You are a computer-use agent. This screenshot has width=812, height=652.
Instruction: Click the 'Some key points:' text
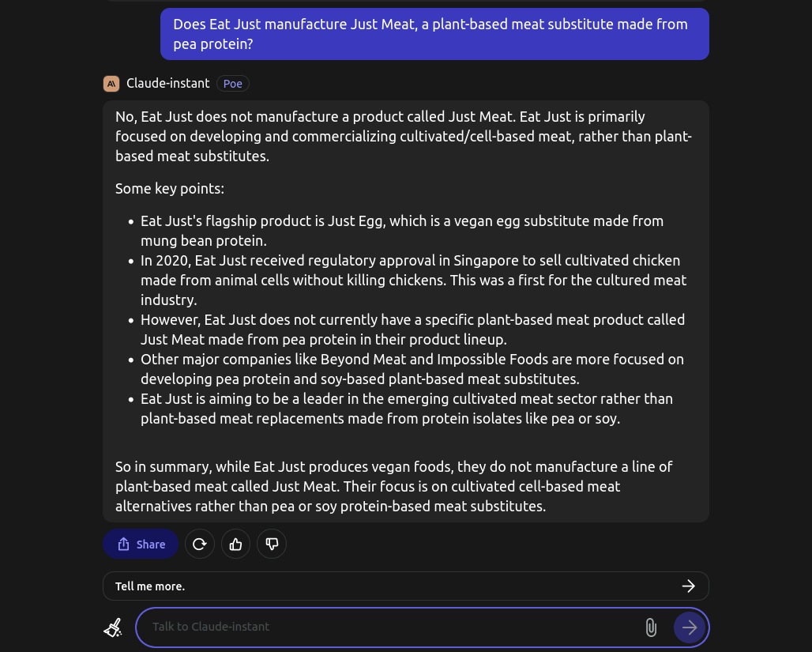tap(170, 188)
